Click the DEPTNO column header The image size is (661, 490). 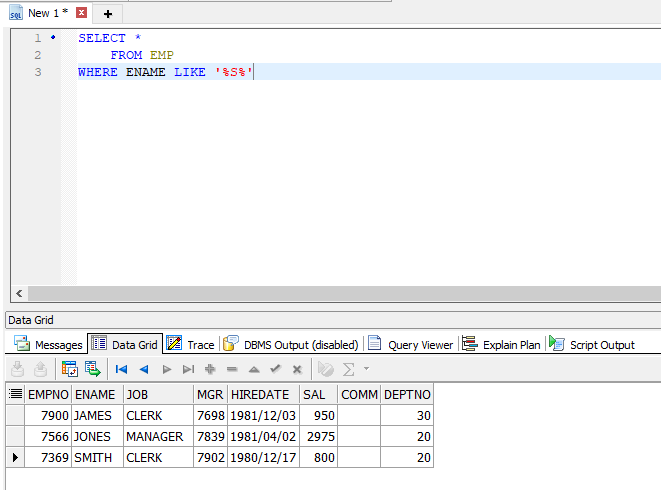[407, 394]
